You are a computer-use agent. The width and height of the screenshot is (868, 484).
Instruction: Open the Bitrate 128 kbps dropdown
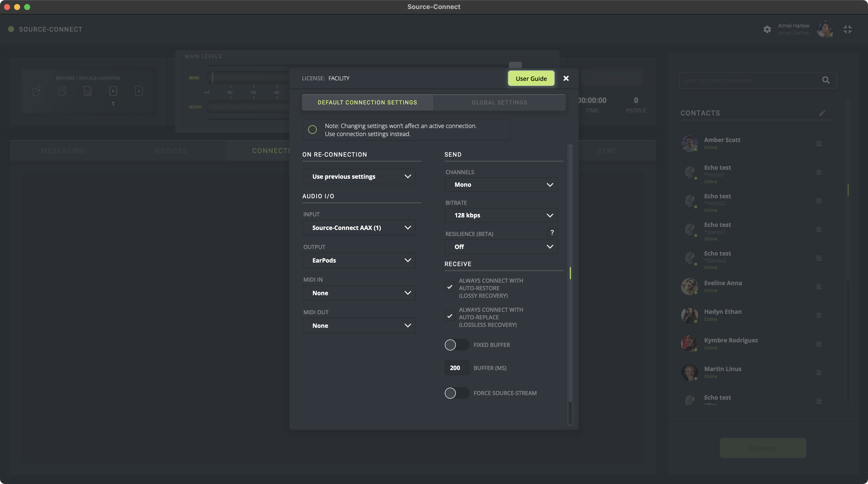(501, 215)
